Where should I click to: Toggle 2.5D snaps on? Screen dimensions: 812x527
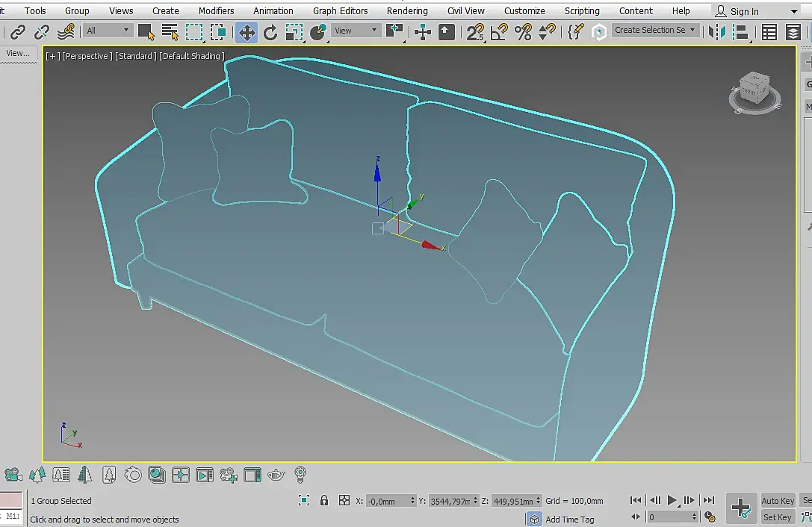click(x=475, y=32)
